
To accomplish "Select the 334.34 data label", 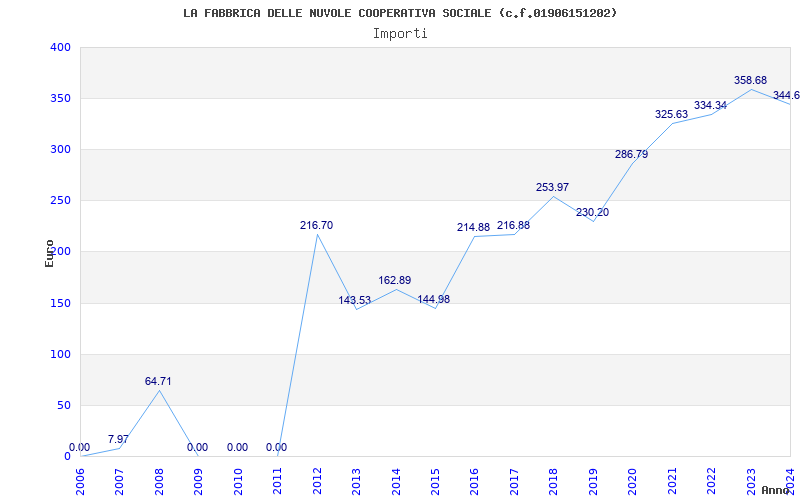I will 711,106.
